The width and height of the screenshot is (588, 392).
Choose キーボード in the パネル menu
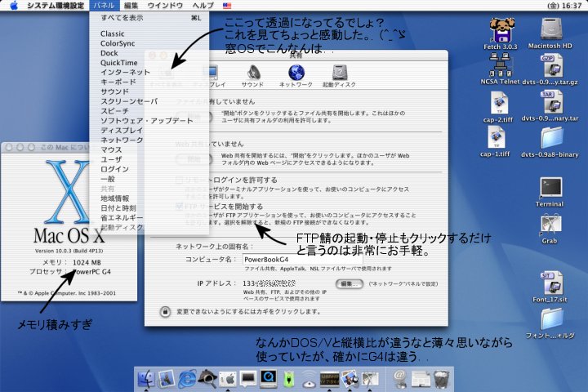(x=149, y=82)
